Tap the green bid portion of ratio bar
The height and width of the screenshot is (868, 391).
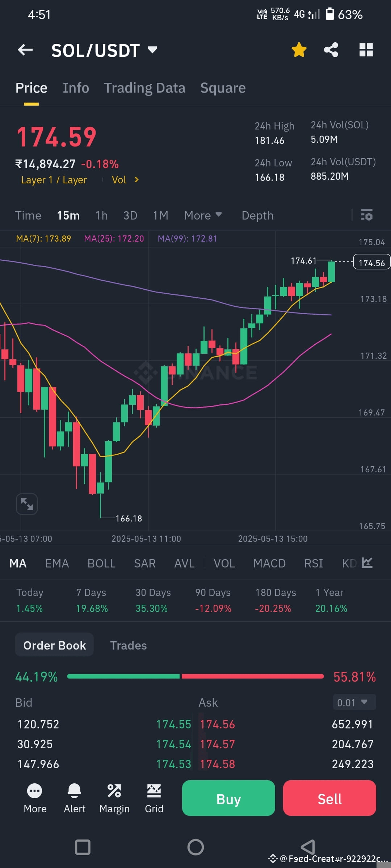[123, 676]
